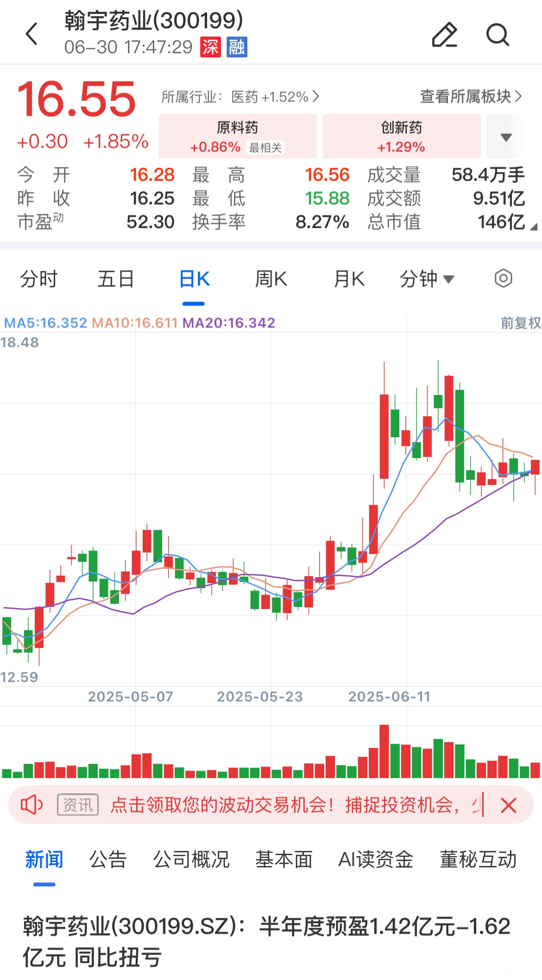
Task: Open 查看所属板块 link
Action: point(471,96)
